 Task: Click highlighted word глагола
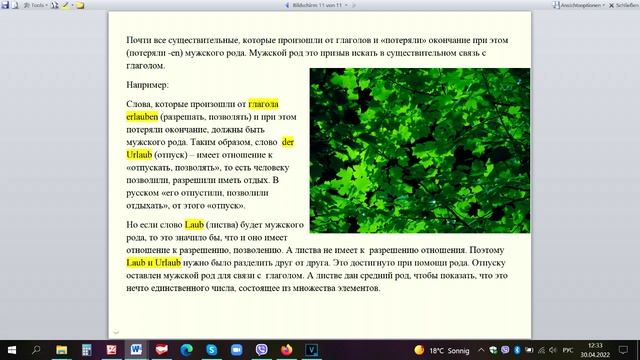tap(263, 104)
